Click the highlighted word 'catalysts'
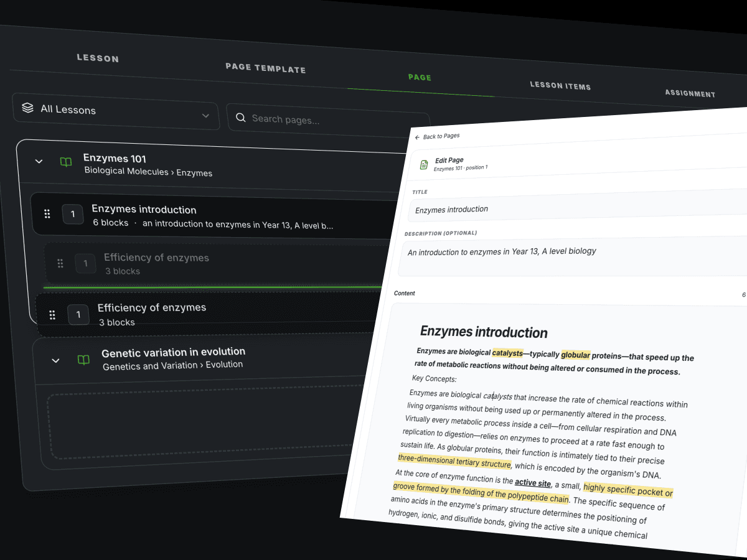Screen dimensions: 747x560 507,353
